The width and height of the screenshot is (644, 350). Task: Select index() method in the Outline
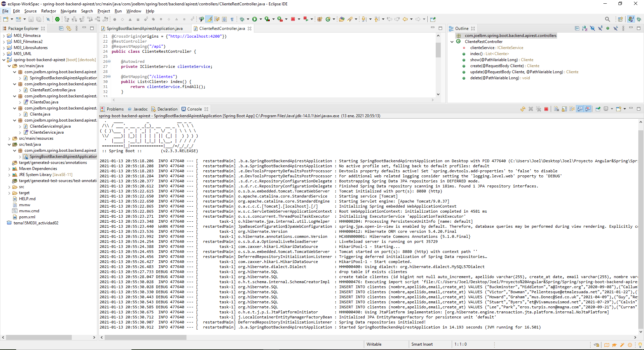[x=489, y=54]
